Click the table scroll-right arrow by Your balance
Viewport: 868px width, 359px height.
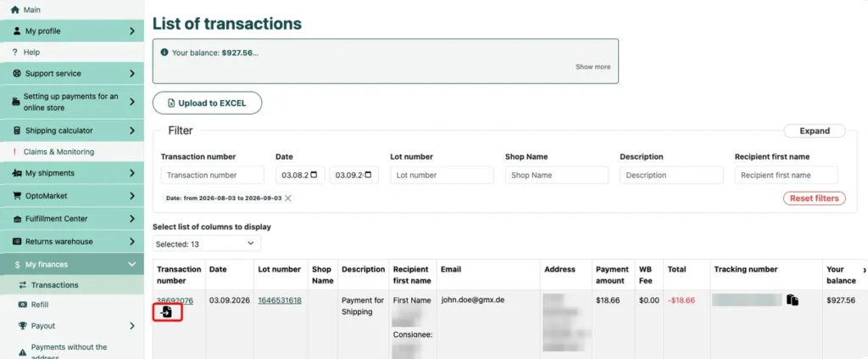(865, 270)
